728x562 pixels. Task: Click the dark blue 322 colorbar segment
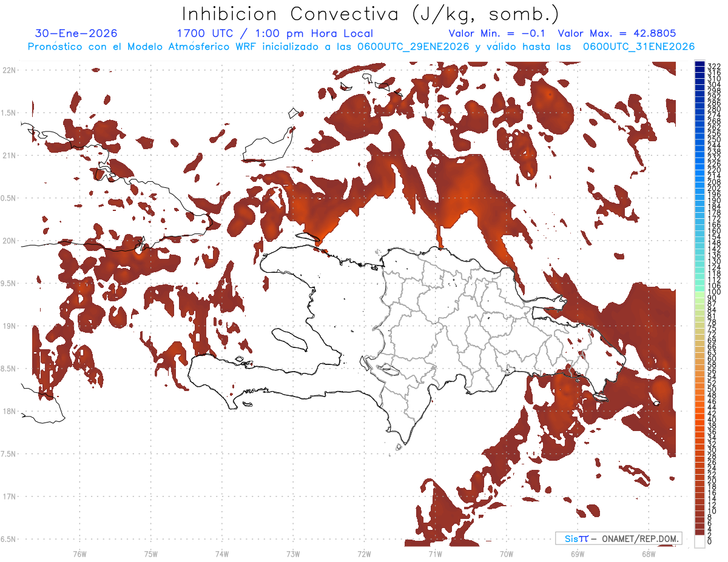tap(700, 65)
